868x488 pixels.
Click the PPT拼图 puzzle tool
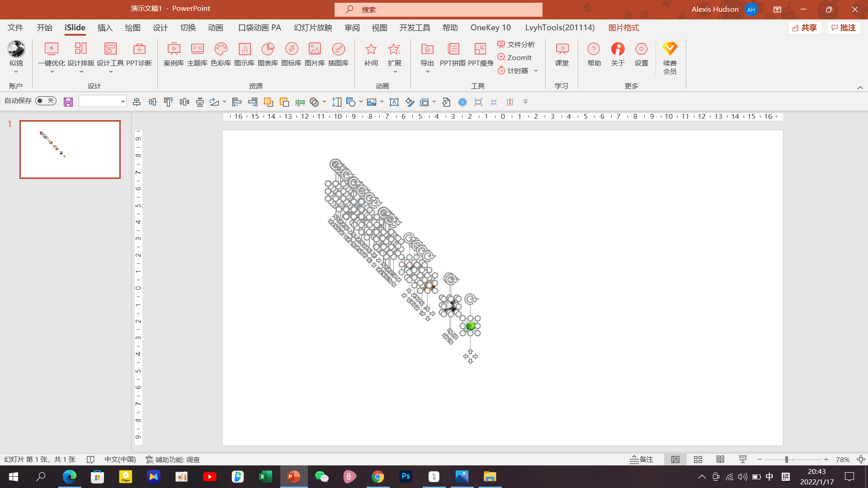453,54
